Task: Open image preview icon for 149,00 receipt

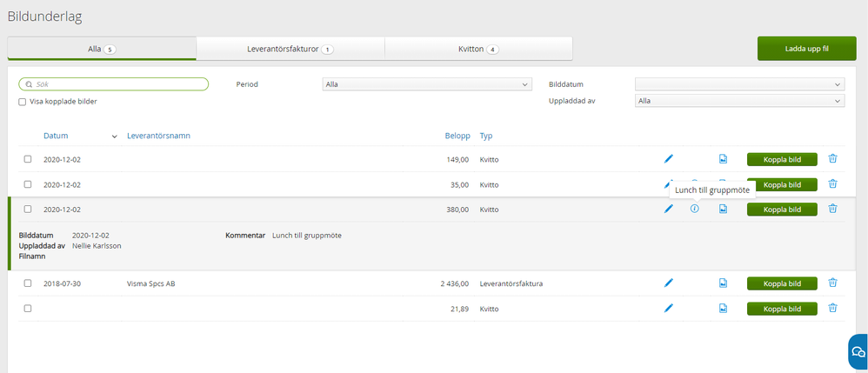Action: 723,159
